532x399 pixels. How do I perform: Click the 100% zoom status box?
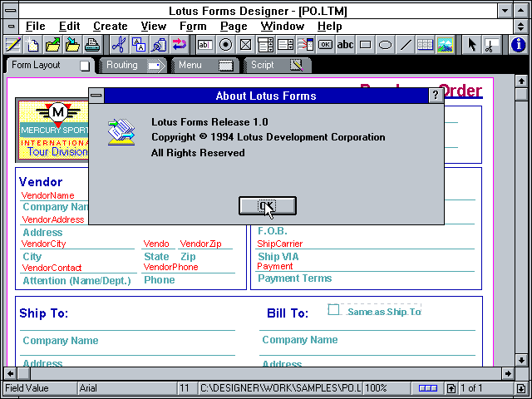click(387, 388)
